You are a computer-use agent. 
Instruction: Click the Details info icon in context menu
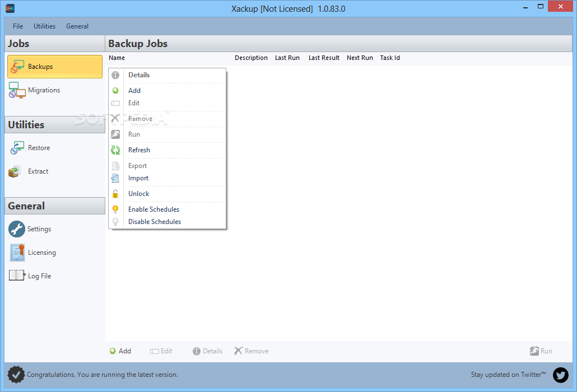click(115, 75)
